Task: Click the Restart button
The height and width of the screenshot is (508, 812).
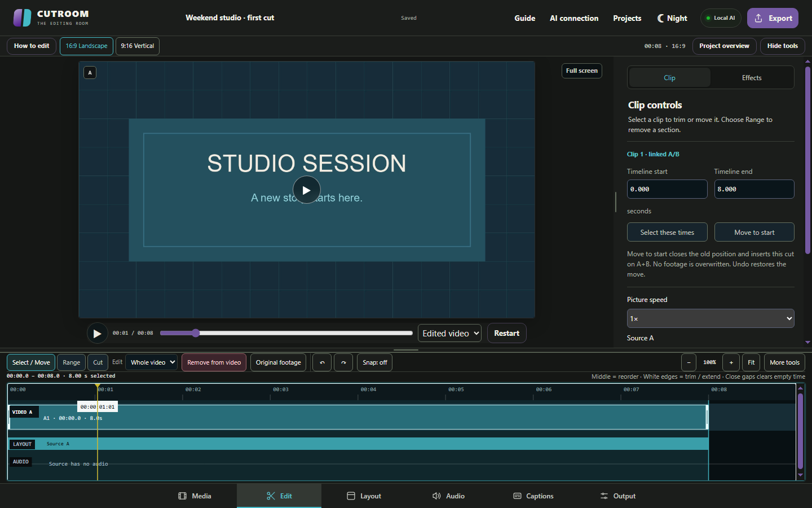Action: [x=506, y=333]
